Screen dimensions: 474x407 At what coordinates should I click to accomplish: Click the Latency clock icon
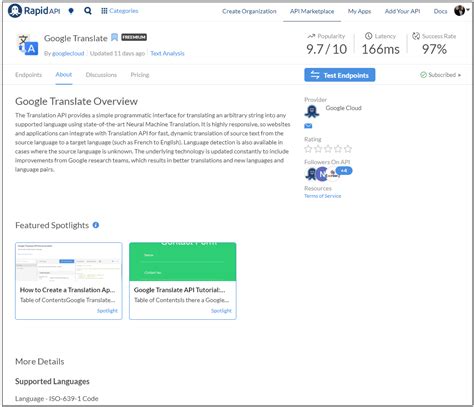point(368,36)
